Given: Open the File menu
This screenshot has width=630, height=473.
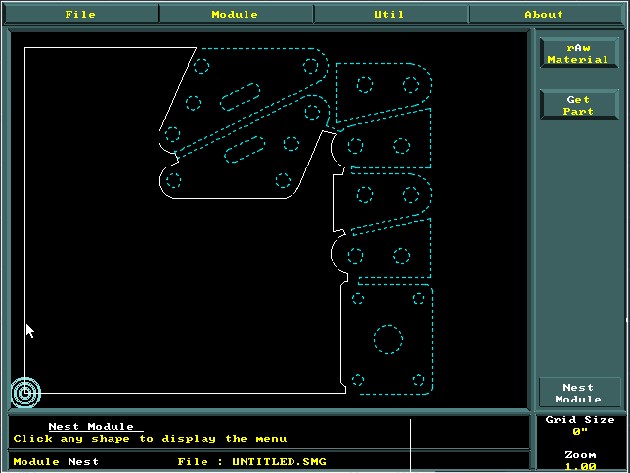Looking at the screenshot, I should point(80,14).
